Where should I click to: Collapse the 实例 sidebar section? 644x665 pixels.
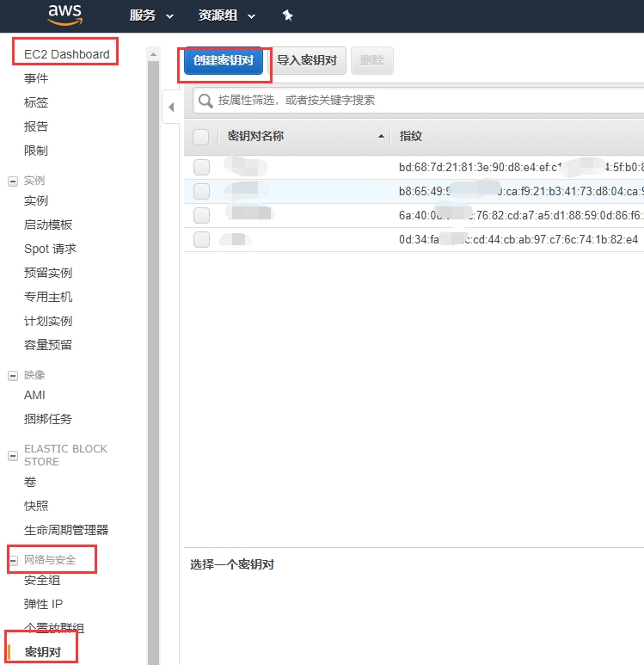tap(13, 181)
